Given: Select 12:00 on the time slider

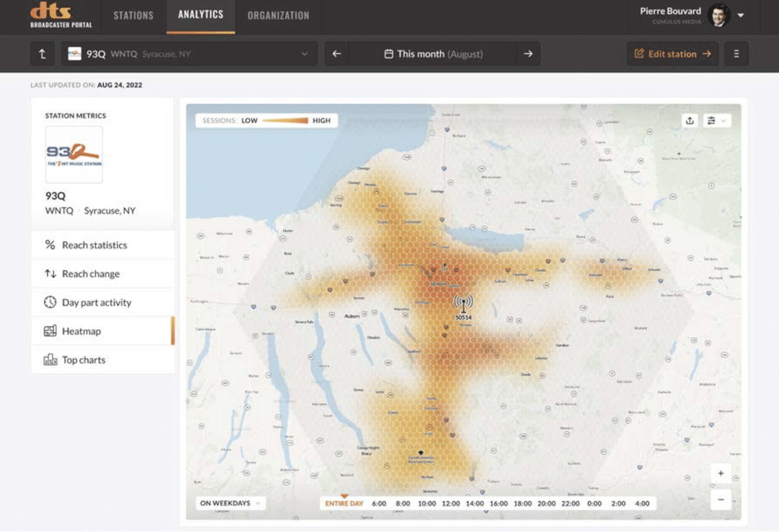Looking at the screenshot, I should tap(450, 503).
